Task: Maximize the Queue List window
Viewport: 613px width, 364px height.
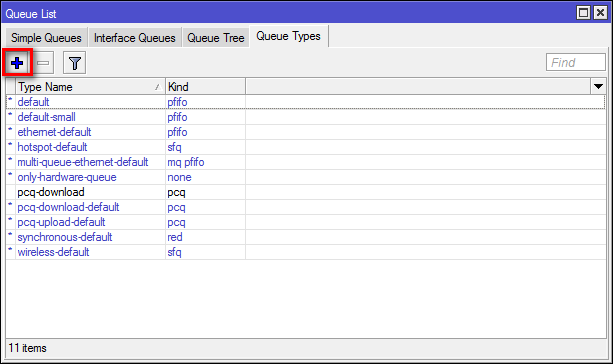Action: point(583,13)
